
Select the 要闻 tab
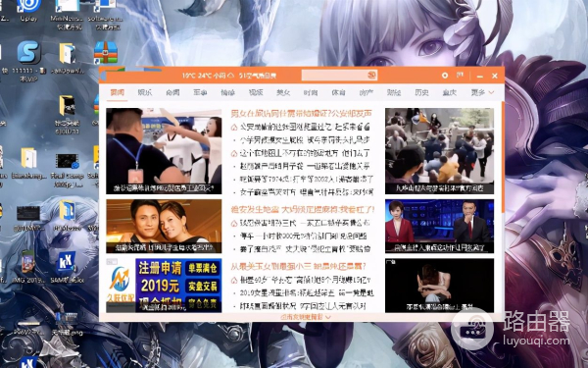[117, 92]
